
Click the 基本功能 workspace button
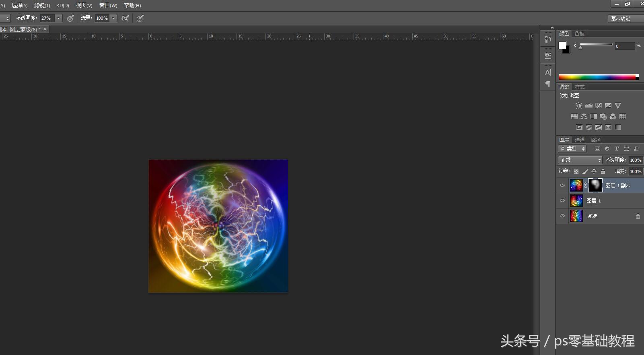[x=621, y=19]
